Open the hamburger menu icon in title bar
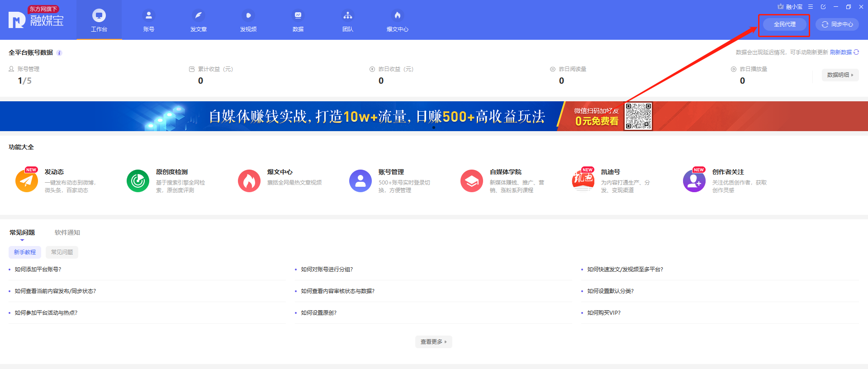The height and width of the screenshot is (369, 868). [811, 7]
